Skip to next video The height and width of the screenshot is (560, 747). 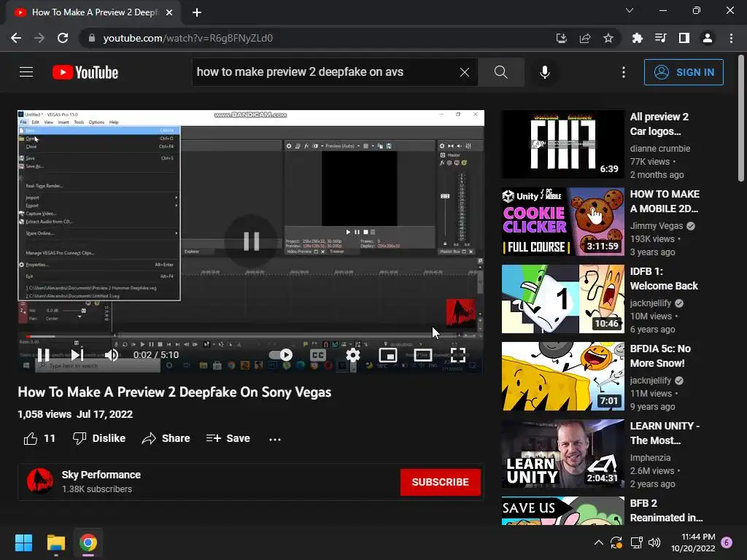[77, 355]
